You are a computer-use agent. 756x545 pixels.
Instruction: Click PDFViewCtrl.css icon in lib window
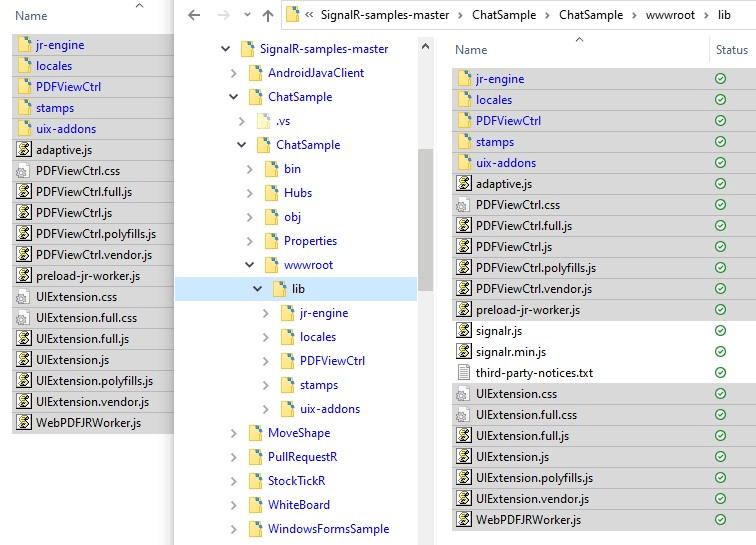(462, 205)
